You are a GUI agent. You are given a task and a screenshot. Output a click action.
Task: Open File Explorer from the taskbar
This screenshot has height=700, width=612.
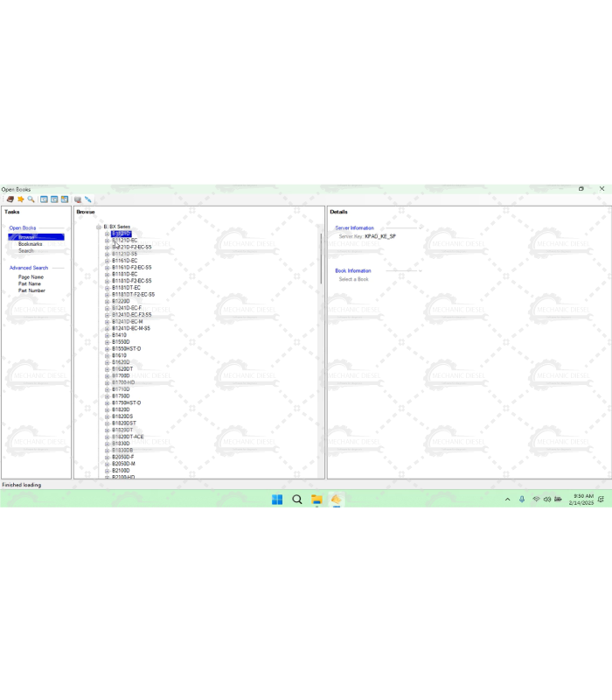coord(316,500)
